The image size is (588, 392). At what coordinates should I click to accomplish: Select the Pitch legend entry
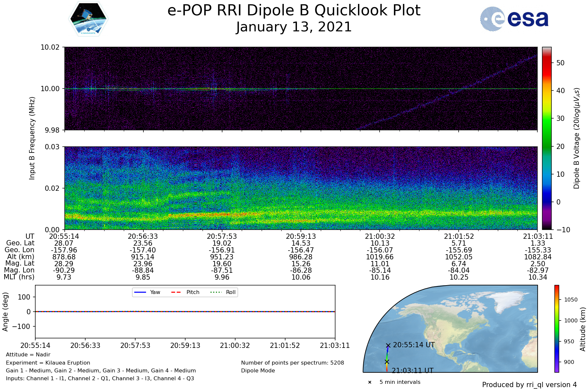(x=185, y=292)
